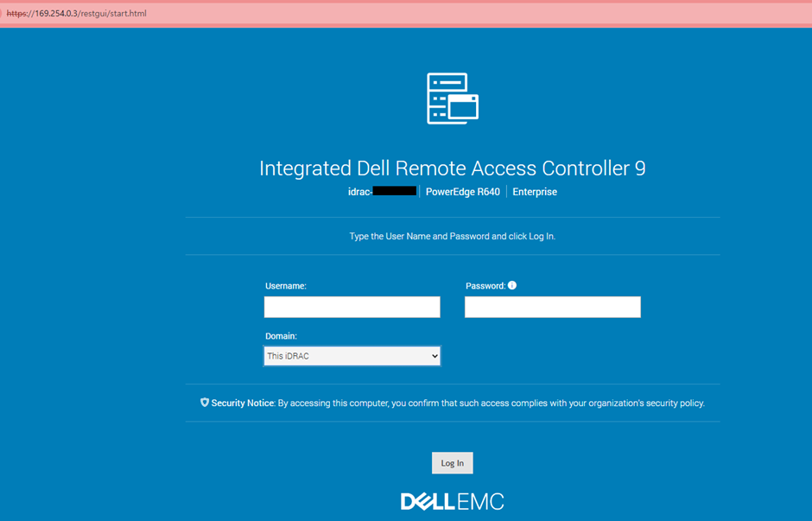
Task: Focus the Password input field
Action: point(553,307)
